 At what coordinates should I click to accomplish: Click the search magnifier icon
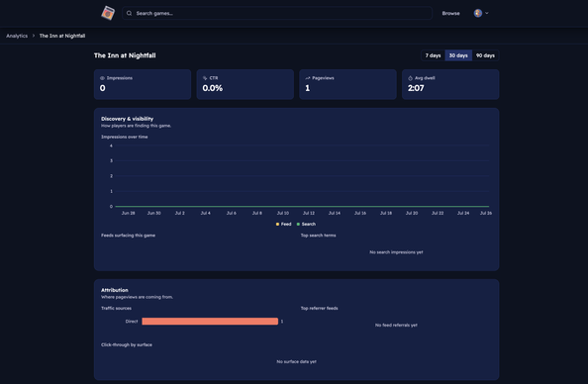[129, 13]
